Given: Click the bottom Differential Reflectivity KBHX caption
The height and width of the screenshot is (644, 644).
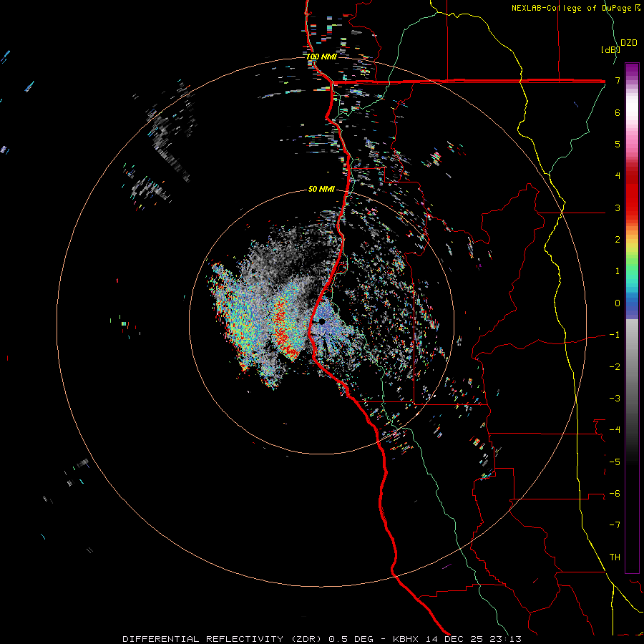Looking at the screenshot, I should [x=322, y=639].
